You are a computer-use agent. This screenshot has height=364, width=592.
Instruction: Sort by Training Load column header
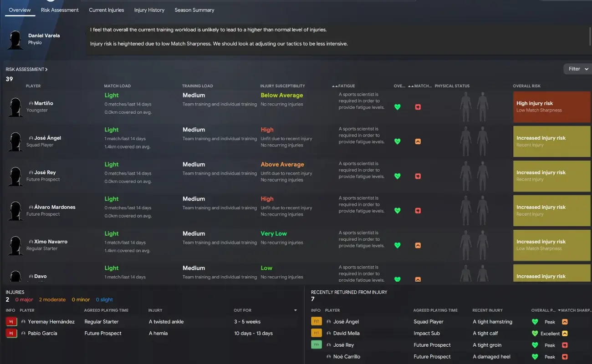click(x=198, y=86)
